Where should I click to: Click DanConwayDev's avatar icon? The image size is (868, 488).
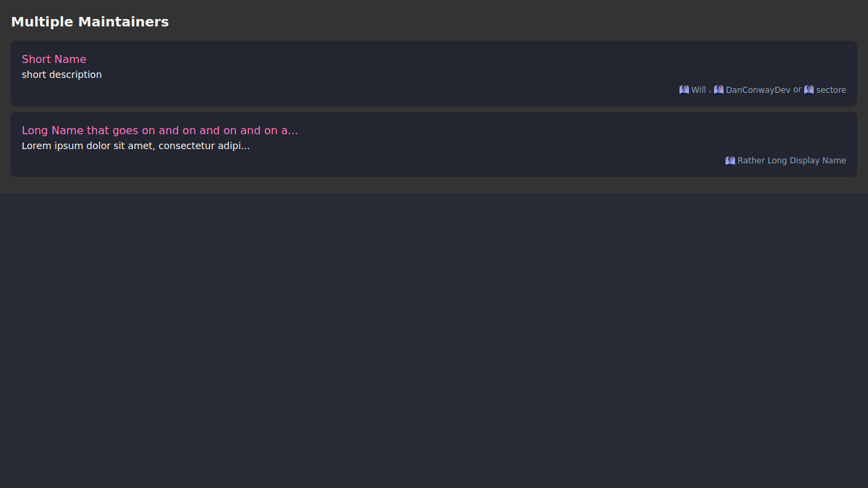click(718, 89)
